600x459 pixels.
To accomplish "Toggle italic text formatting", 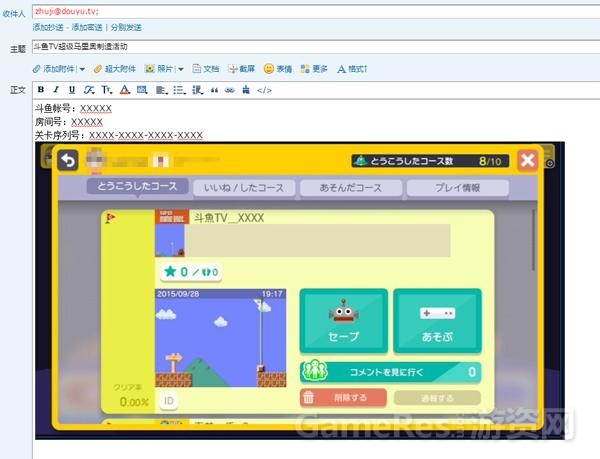I will pyautogui.click(x=56, y=90).
